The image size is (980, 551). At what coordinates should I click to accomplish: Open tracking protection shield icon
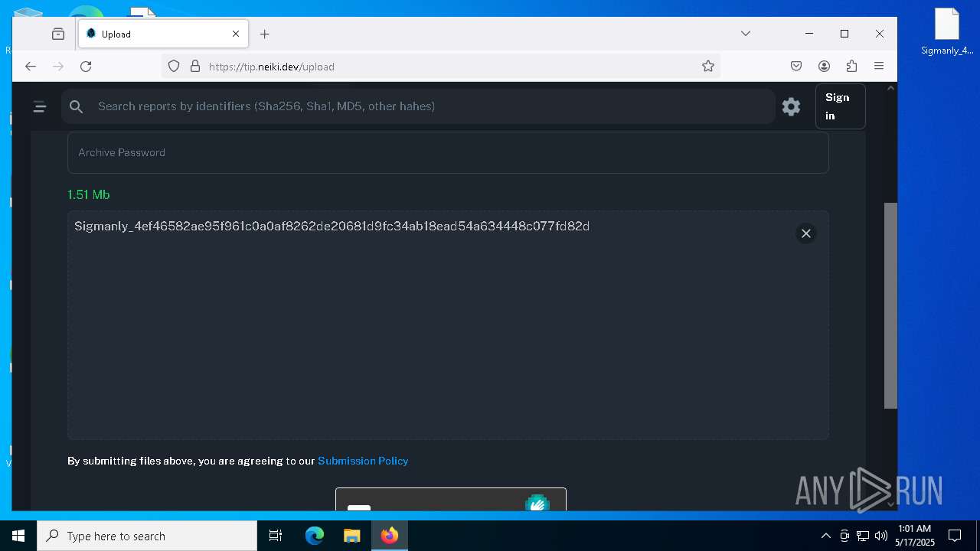click(x=174, y=67)
